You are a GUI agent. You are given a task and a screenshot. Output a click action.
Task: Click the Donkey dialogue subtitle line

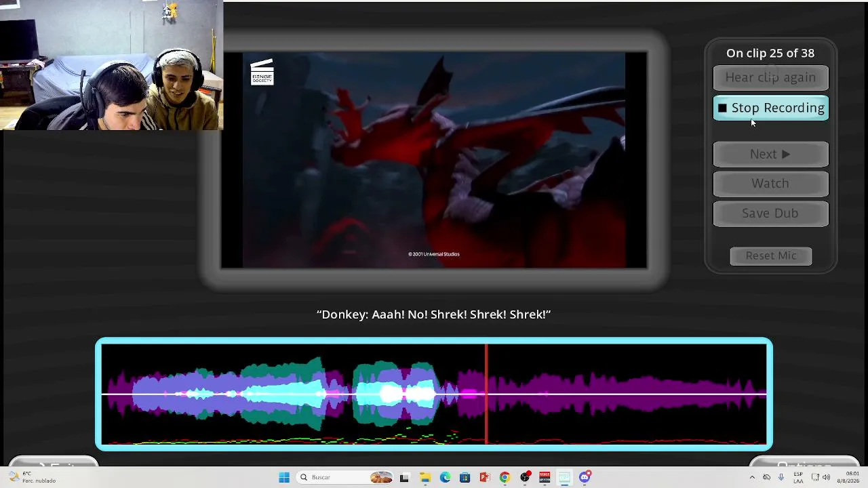click(x=434, y=314)
